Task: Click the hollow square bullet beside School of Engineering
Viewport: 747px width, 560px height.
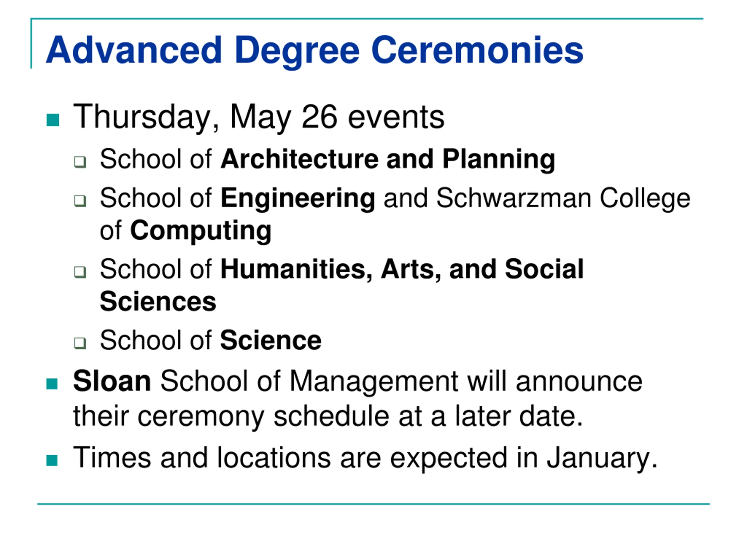Action: 80,200
